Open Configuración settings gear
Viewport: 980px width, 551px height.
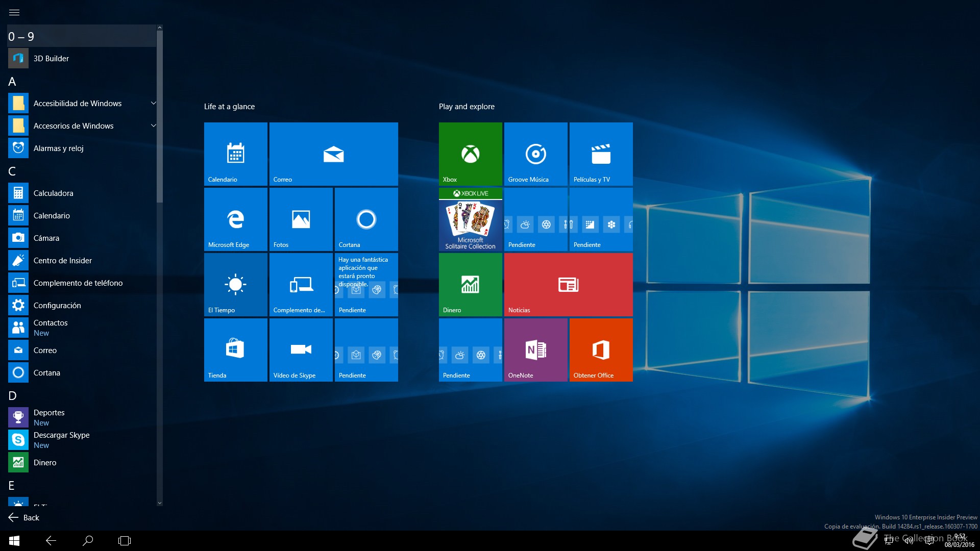82,306
